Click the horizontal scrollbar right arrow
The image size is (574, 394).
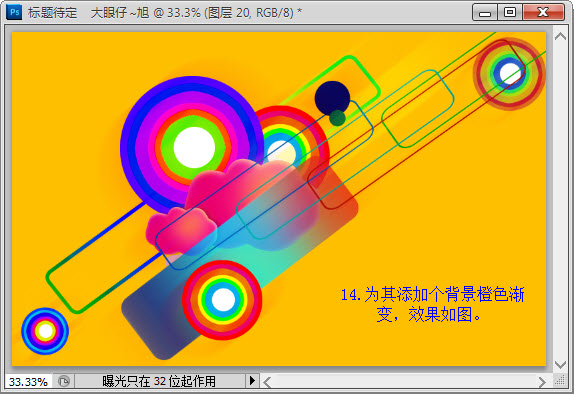click(x=542, y=382)
